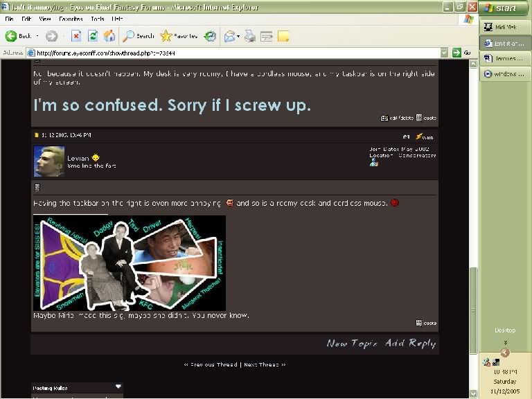Click the scrollbar up arrow
This screenshot has height=399, width=532.
[x=473, y=64]
